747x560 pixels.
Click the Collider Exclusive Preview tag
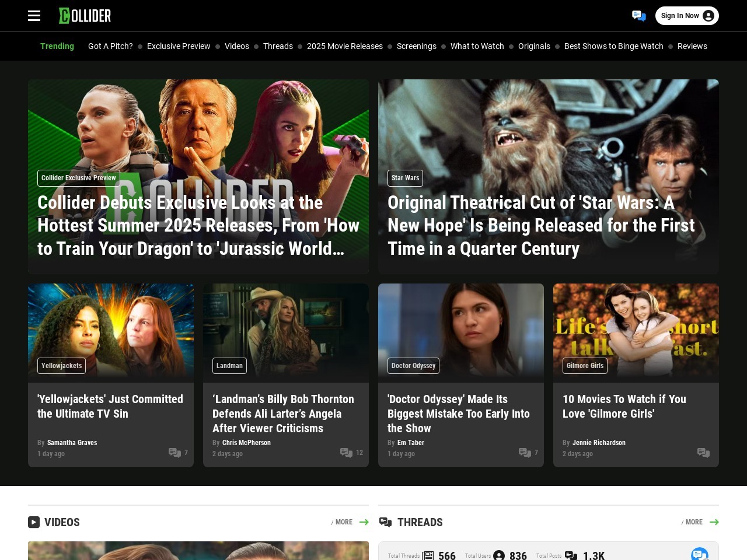(79, 178)
